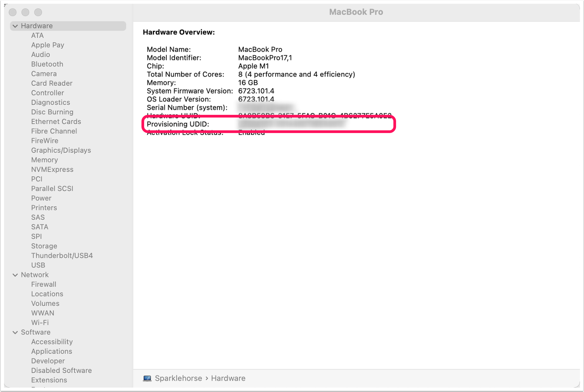Open Printers in the sidebar
Viewport: 584px width, 392px height.
point(44,208)
